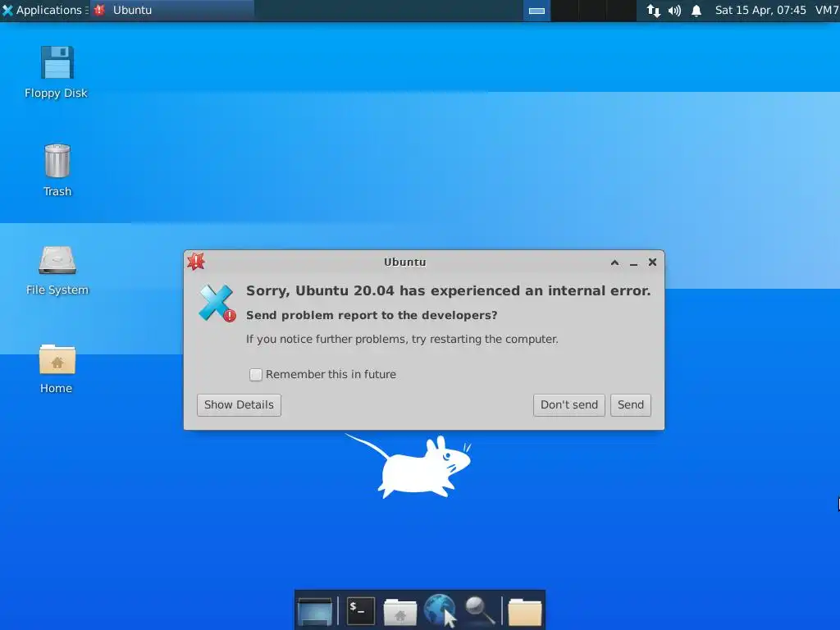
Task: Click the Show Desktop icon in the dock
Action: point(315,610)
